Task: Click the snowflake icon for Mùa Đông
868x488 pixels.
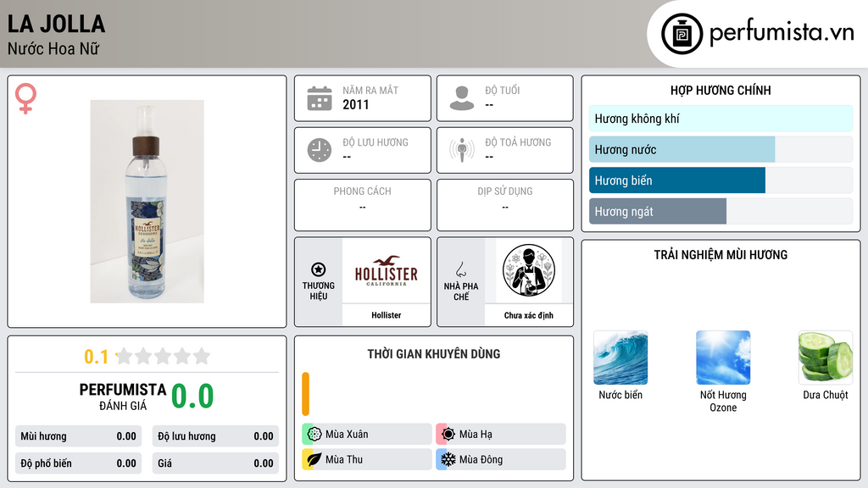Action: [448, 459]
